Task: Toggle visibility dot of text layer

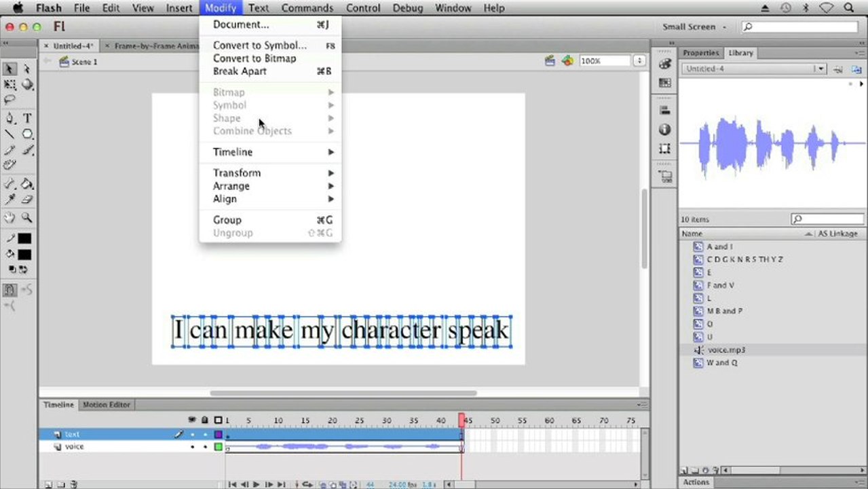Action: (x=193, y=435)
